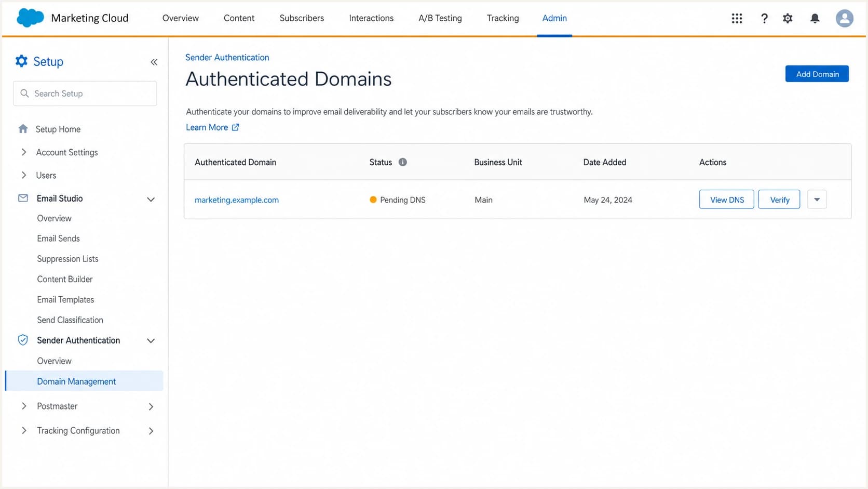This screenshot has height=489, width=868.
Task: Click the View DNS button
Action: pos(727,200)
